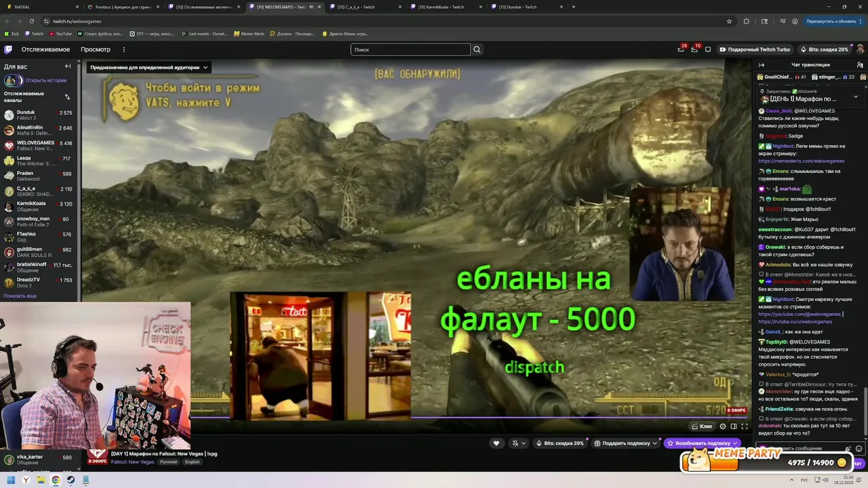
Task: Click Bits скидка 29% in header
Action: [x=825, y=49]
